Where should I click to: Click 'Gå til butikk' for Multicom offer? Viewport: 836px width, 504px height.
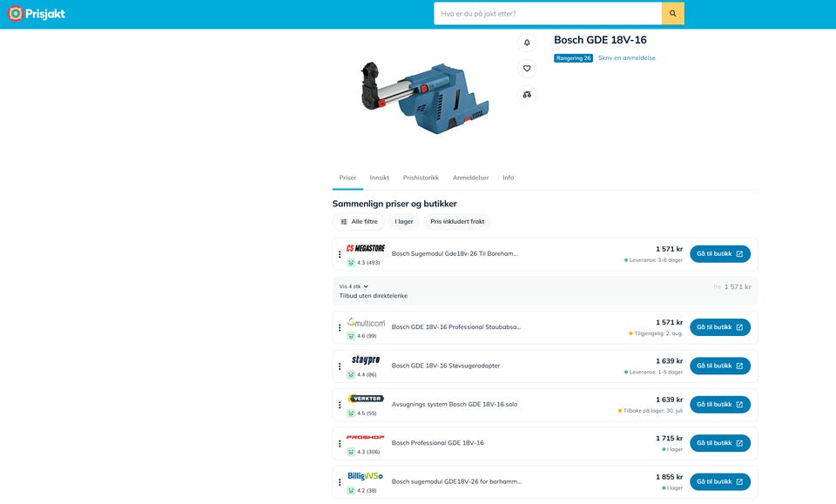click(720, 327)
